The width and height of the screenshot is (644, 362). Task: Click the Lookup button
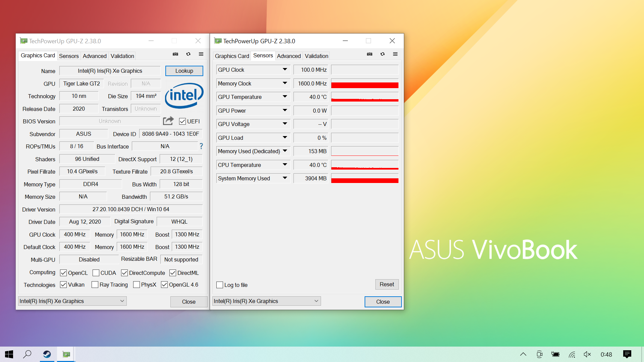pyautogui.click(x=184, y=71)
